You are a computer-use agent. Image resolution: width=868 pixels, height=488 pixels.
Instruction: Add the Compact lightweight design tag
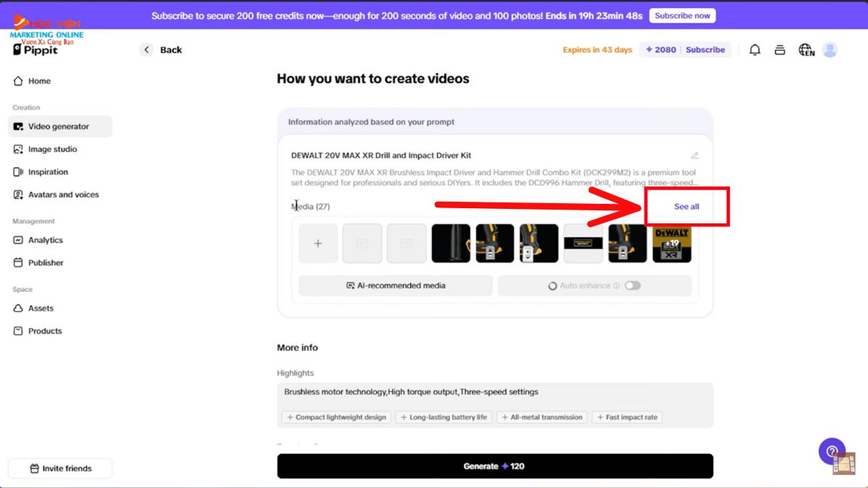click(x=336, y=417)
